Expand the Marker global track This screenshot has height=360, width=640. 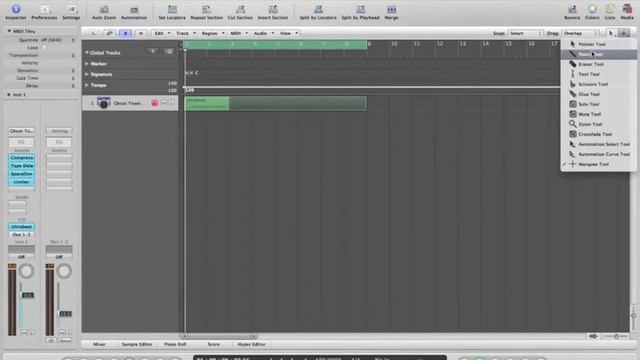click(87, 64)
